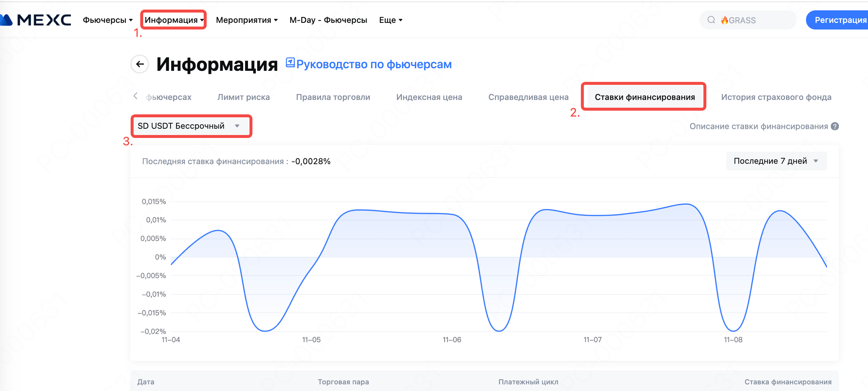Expand the Информация menu
Screen dimensions: 868x391
[x=173, y=20]
